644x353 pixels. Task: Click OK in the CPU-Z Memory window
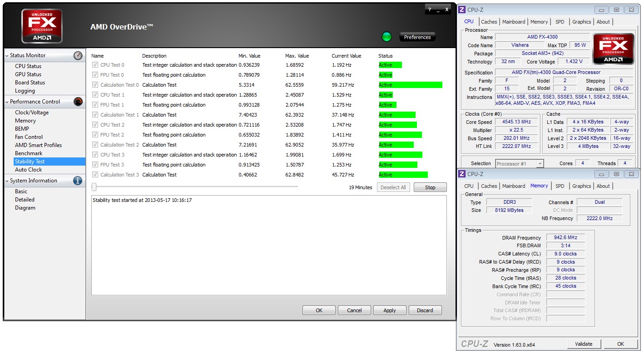[620, 344]
